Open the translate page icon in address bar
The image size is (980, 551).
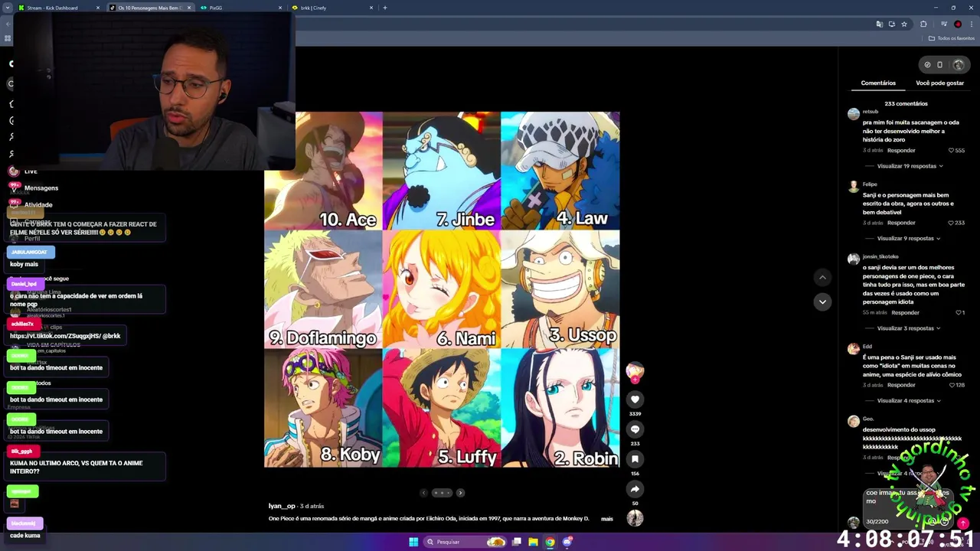[879, 24]
